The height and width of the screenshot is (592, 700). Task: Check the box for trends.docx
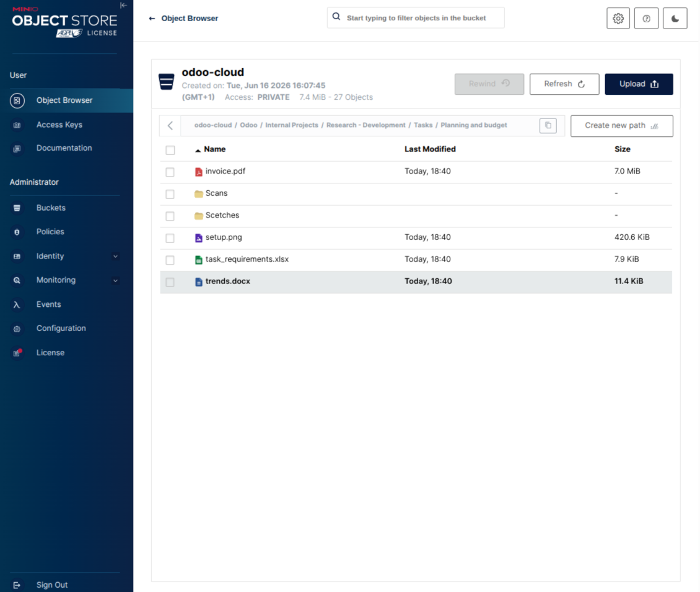(x=170, y=282)
